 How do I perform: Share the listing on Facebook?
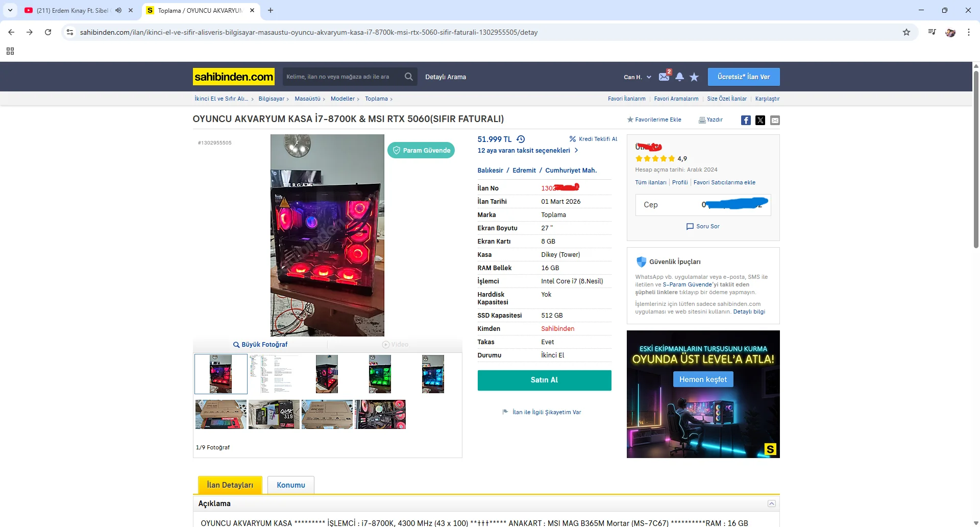pos(746,120)
